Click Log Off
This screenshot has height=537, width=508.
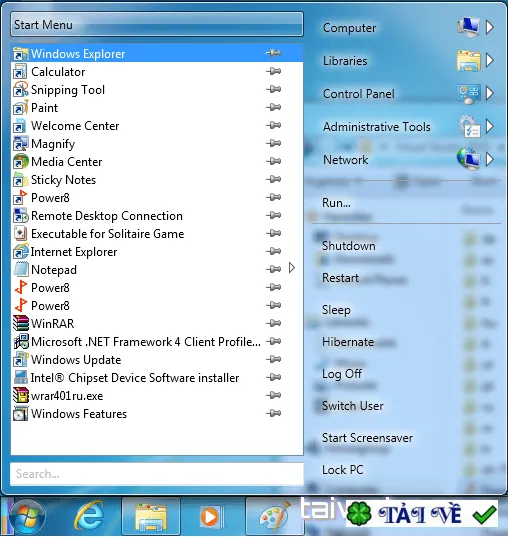[x=342, y=374]
